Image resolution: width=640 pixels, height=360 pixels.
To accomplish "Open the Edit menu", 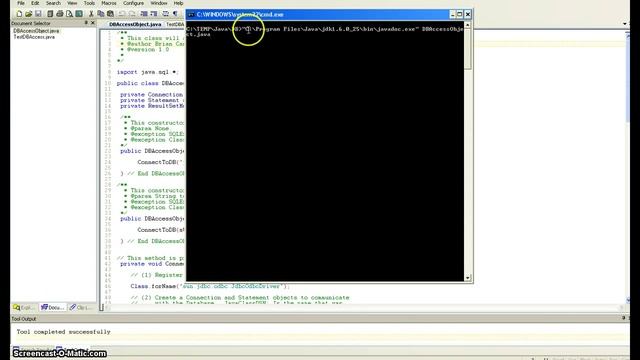I will 35,3.
